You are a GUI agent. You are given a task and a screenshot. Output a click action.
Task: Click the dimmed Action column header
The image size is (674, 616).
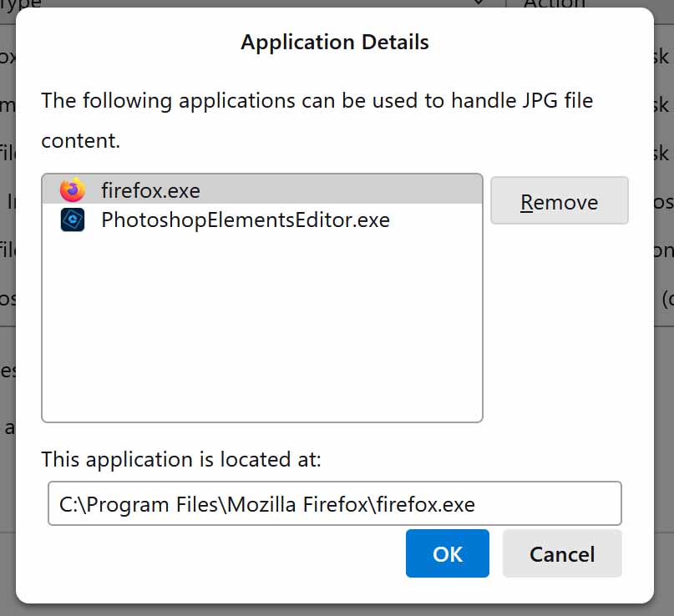click(x=554, y=3)
